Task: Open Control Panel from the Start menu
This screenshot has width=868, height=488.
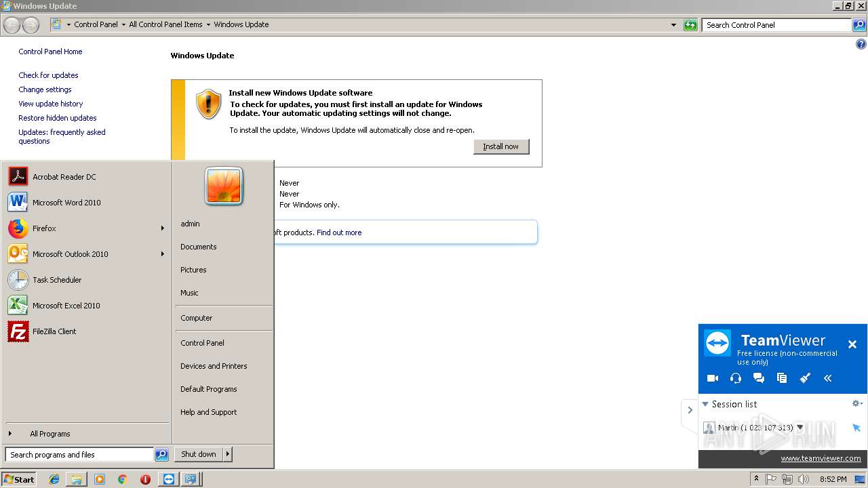Action: 202,343
